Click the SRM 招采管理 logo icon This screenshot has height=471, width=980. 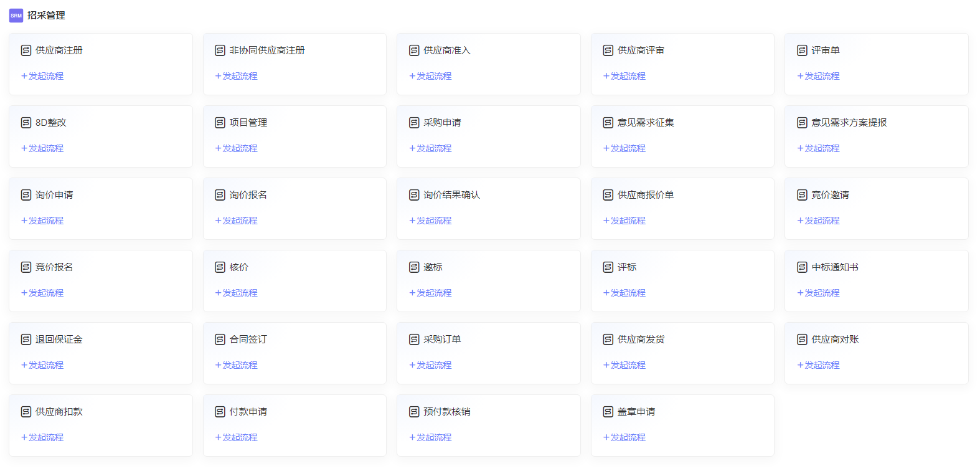(x=16, y=16)
